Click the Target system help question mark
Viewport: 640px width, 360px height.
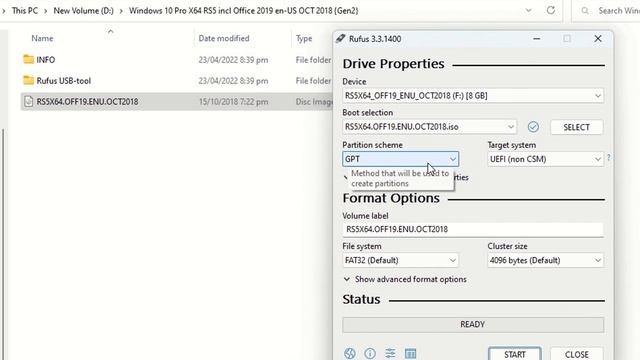click(x=609, y=158)
